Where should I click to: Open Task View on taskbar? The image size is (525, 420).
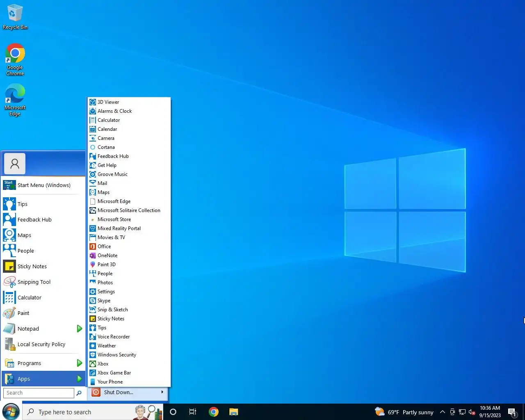click(192, 412)
